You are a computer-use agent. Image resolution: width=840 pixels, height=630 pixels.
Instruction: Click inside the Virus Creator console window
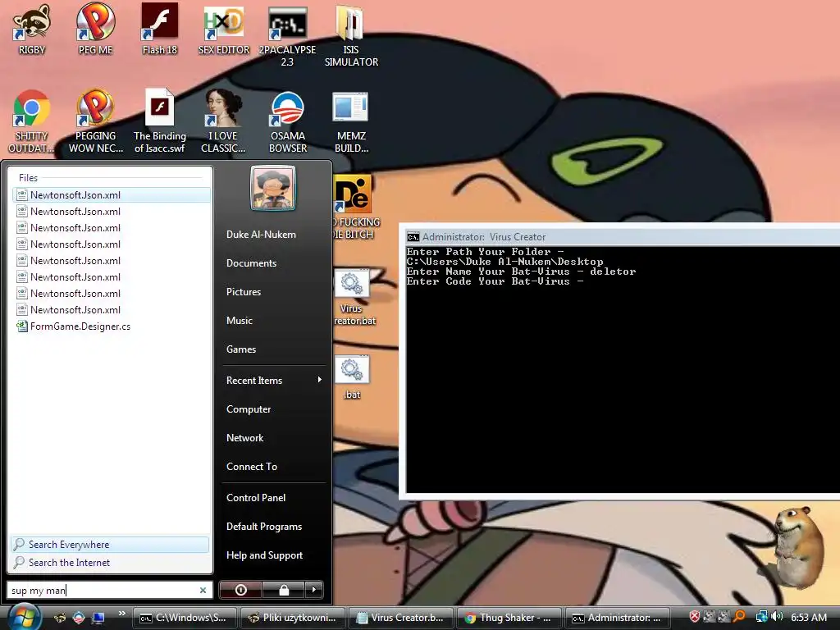coord(623,368)
